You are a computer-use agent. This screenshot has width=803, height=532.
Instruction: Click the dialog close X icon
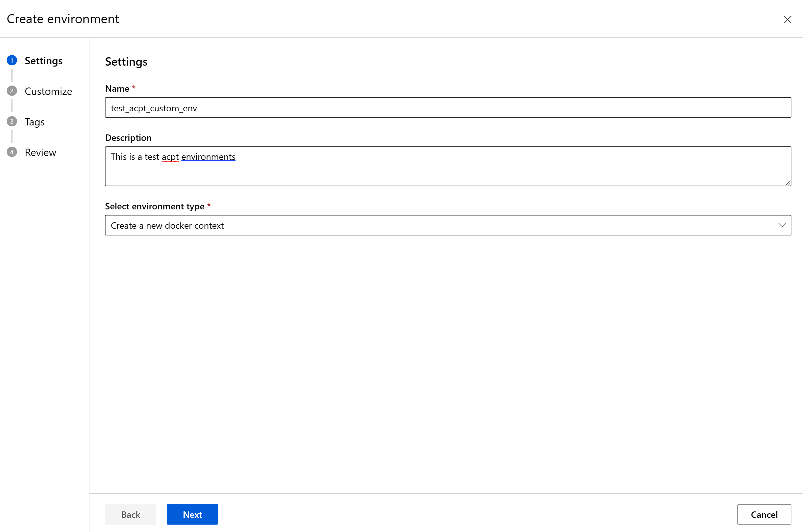(x=787, y=19)
